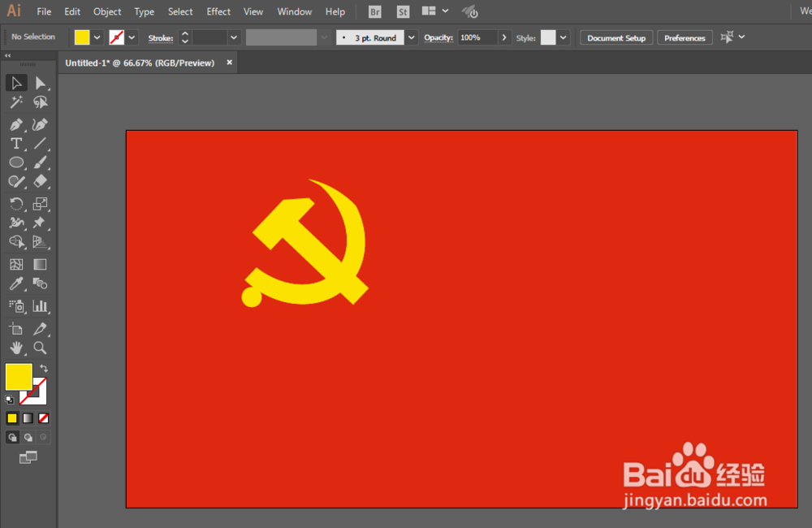Pick the Eyedropper tool
The image size is (812, 528).
pyautogui.click(x=16, y=283)
